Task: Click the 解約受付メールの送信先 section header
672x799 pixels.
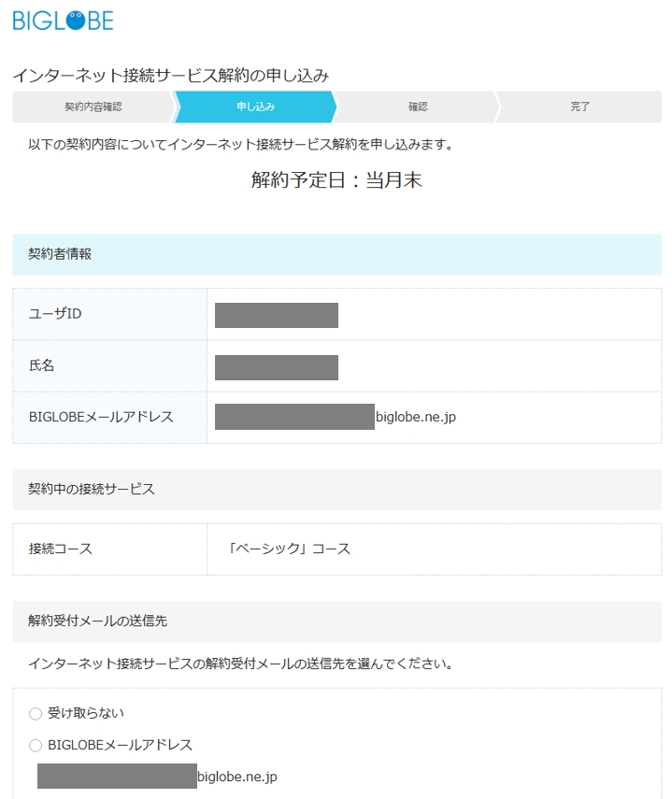Action: point(336,621)
